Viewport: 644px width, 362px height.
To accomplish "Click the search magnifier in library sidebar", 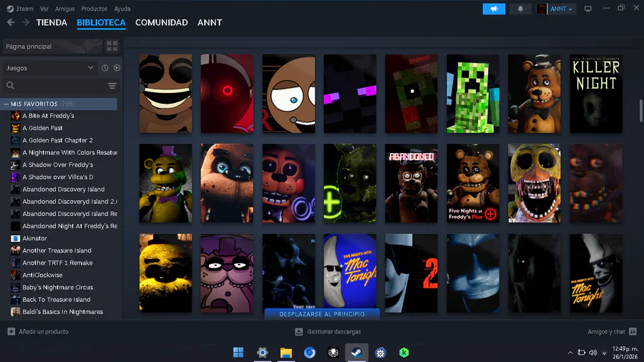I will pyautogui.click(x=10, y=85).
